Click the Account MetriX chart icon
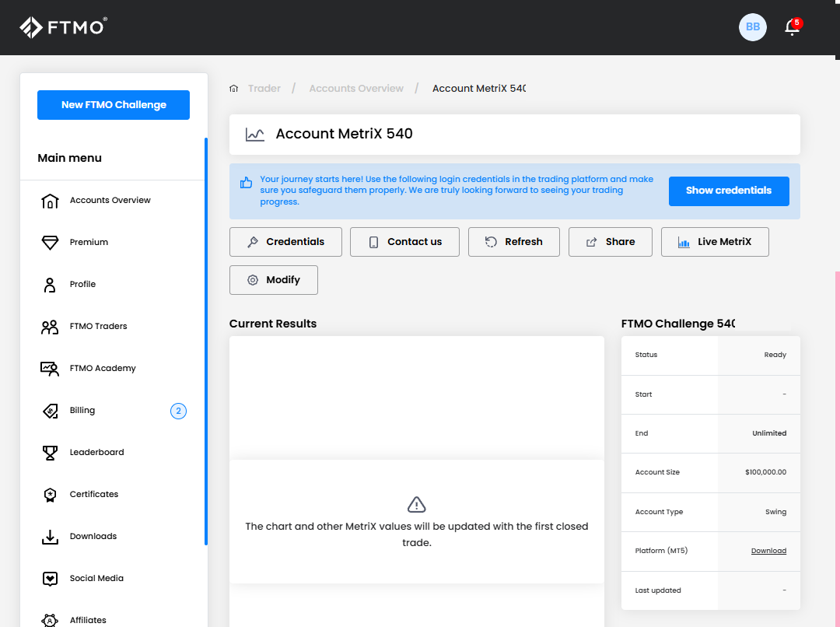Screen dimensions: 840x627 (255, 134)
